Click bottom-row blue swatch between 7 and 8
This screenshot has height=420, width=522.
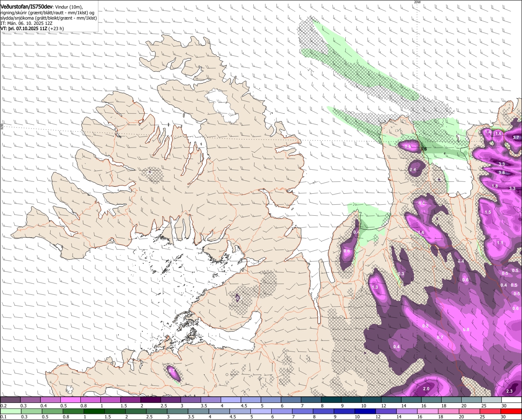click(x=303, y=411)
